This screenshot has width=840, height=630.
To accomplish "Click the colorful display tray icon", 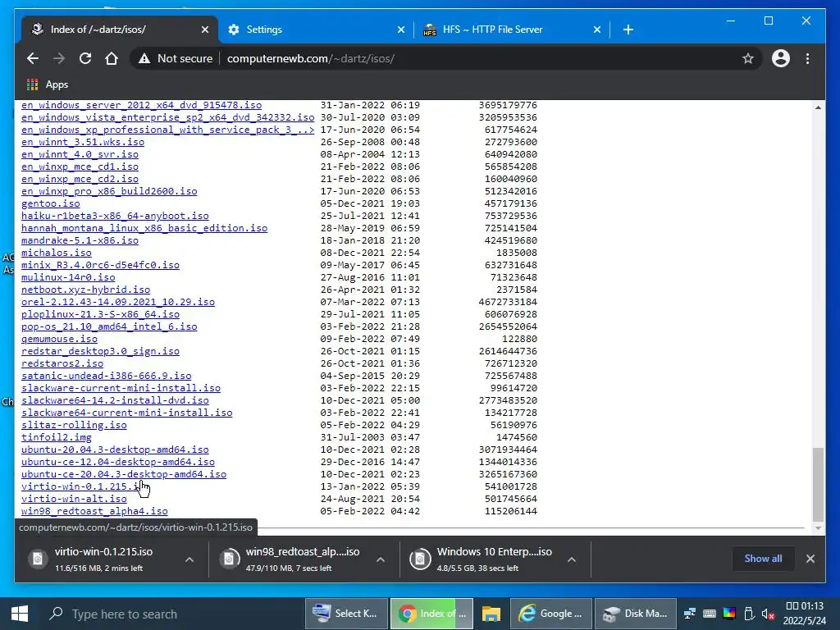I will 729,614.
